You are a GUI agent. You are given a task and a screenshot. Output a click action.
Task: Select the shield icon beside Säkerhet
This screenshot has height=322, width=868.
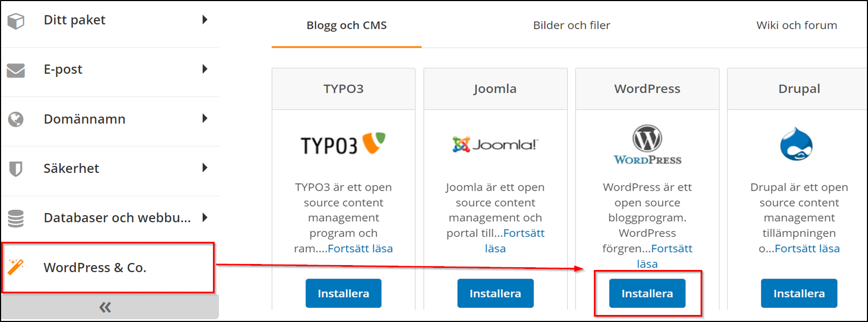(15, 168)
